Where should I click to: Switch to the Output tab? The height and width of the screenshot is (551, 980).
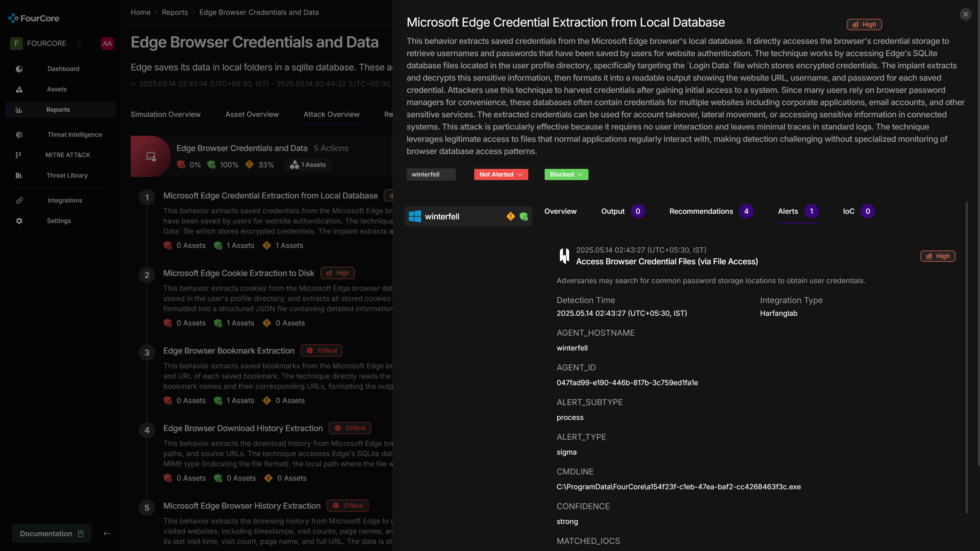tap(623, 211)
